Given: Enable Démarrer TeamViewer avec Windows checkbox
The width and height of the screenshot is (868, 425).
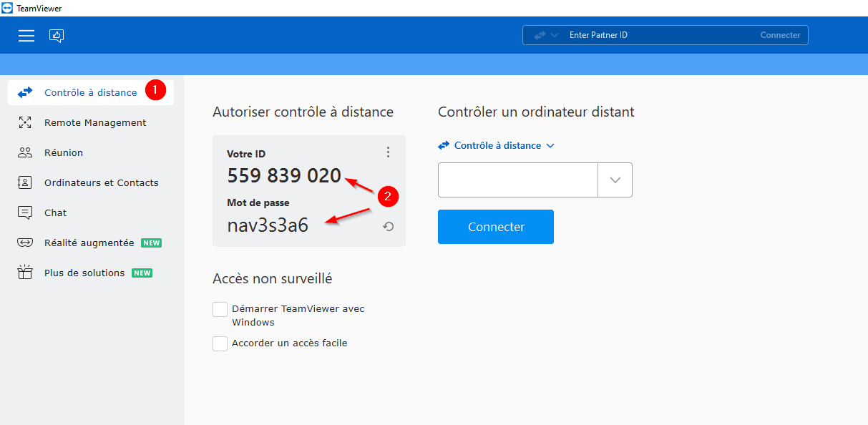Looking at the screenshot, I should [220, 309].
